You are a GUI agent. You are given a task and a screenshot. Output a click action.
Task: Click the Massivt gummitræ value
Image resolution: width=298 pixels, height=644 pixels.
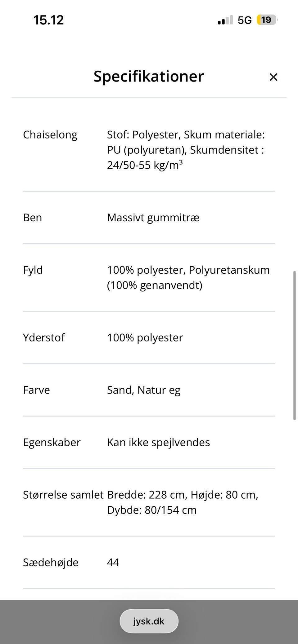pyautogui.click(x=153, y=218)
